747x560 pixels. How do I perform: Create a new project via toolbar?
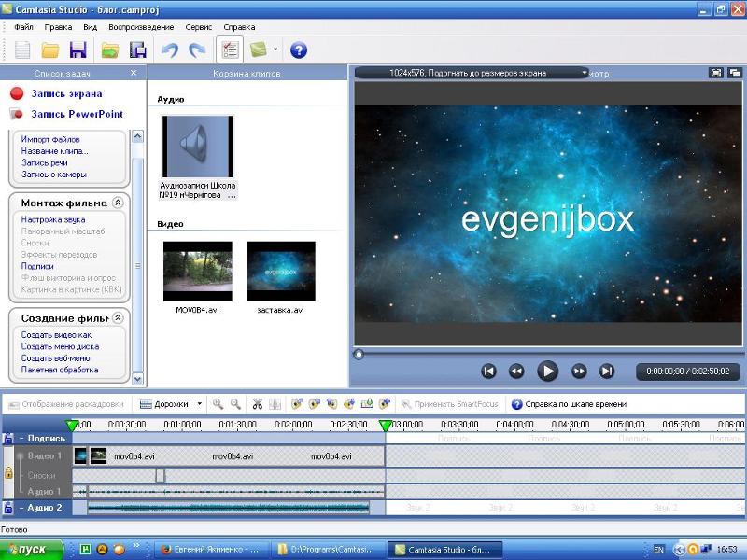22,50
